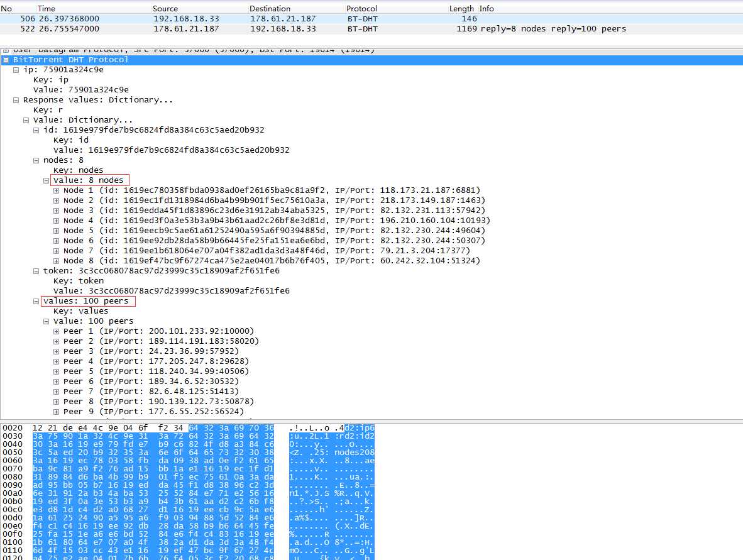Expand Peer 3 with IP 24.23.36.99:57952

(x=56, y=351)
